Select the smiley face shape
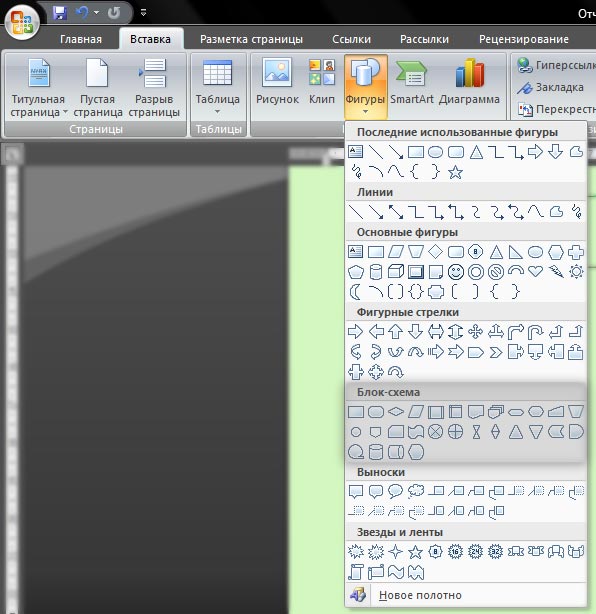 pyautogui.click(x=456, y=272)
